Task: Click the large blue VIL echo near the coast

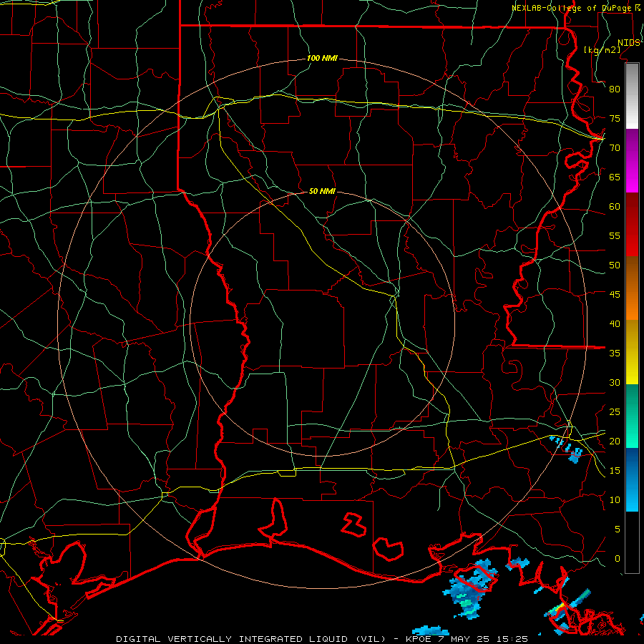Action: click(470, 587)
